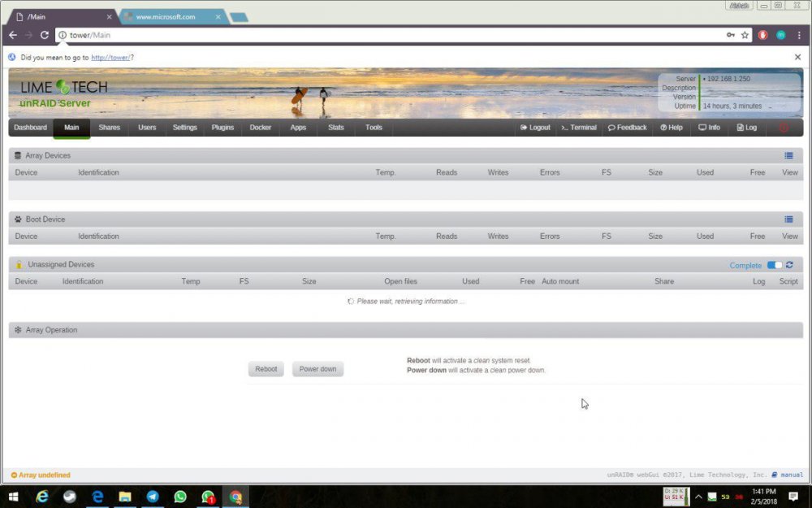
Task: Toggle Help in the navigation bar
Action: (x=672, y=128)
